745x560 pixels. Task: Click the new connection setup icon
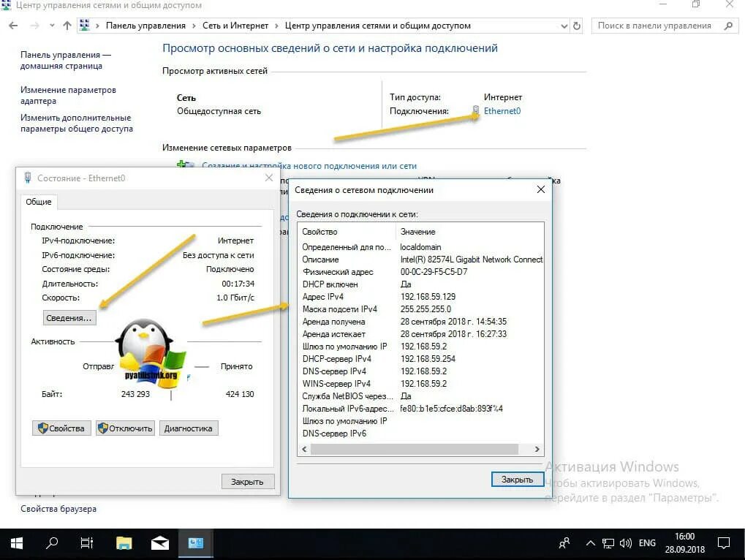click(x=185, y=164)
